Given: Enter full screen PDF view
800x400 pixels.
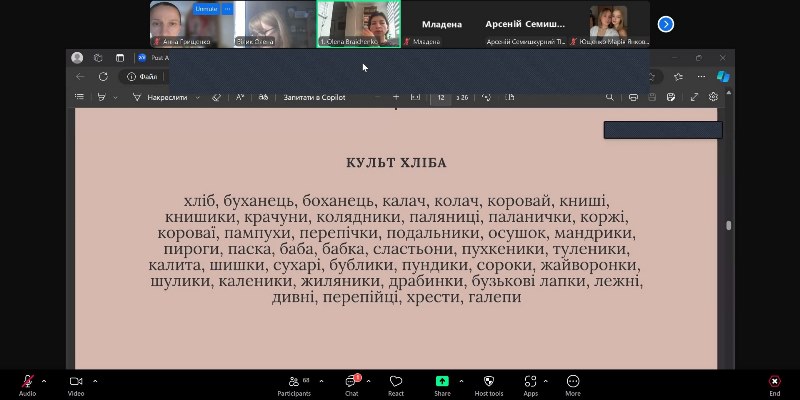Looking at the screenshot, I should tap(694, 97).
